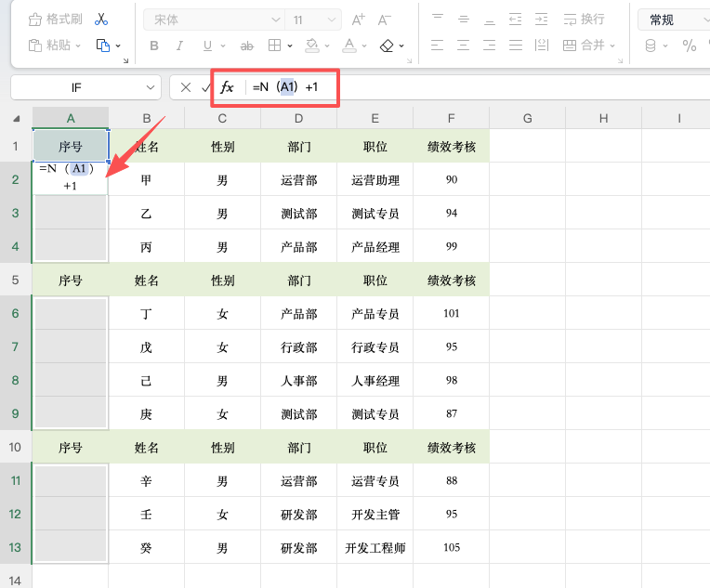Click cell with score 101
The height and width of the screenshot is (588, 710).
coord(451,313)
